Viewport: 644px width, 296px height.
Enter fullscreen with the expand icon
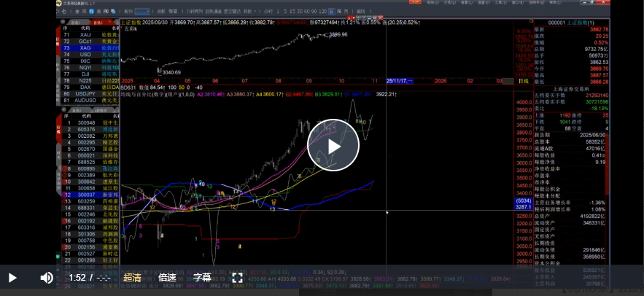tap(237, 278)
